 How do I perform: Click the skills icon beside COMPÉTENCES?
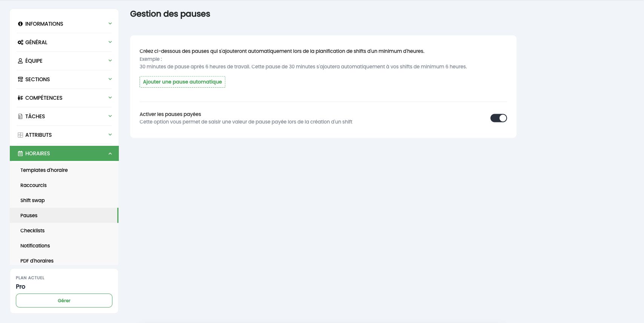20,98
